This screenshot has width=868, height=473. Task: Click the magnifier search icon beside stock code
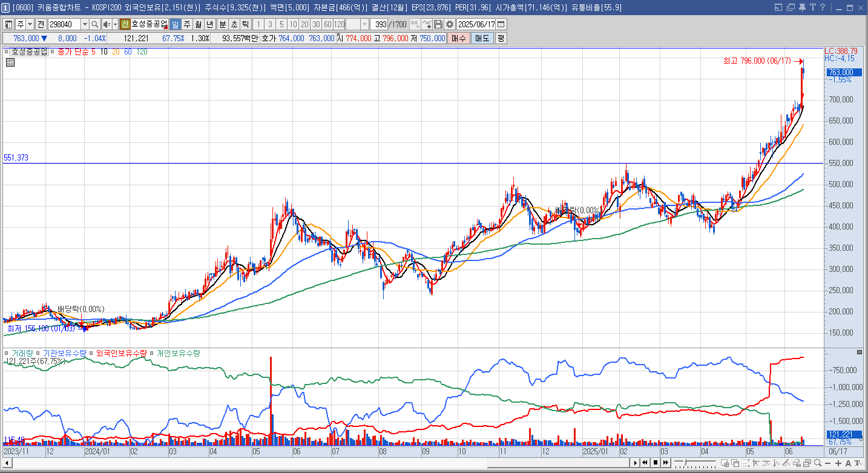pos(95,24)
